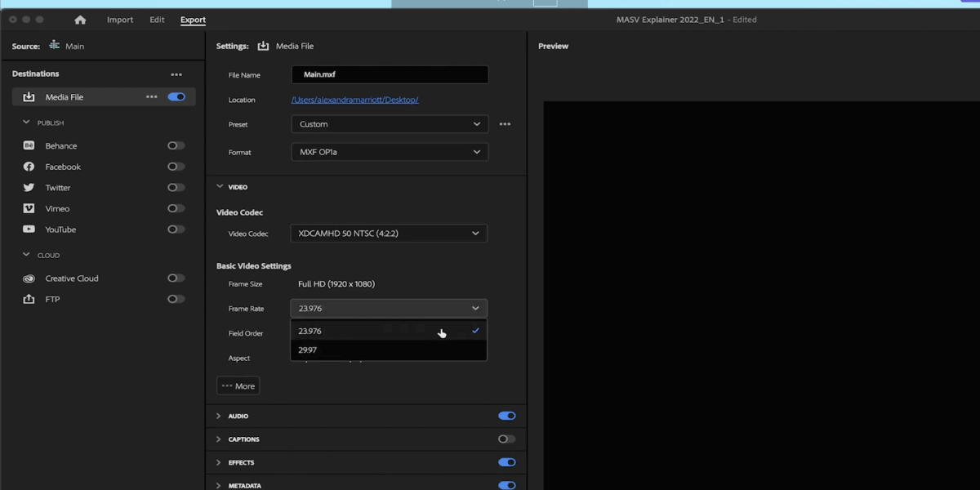Image resolution: width=980 pixels, height=490 pixels.
Task: Click the More video settings button
Action: pyautogui.click(x=238, y=386)
